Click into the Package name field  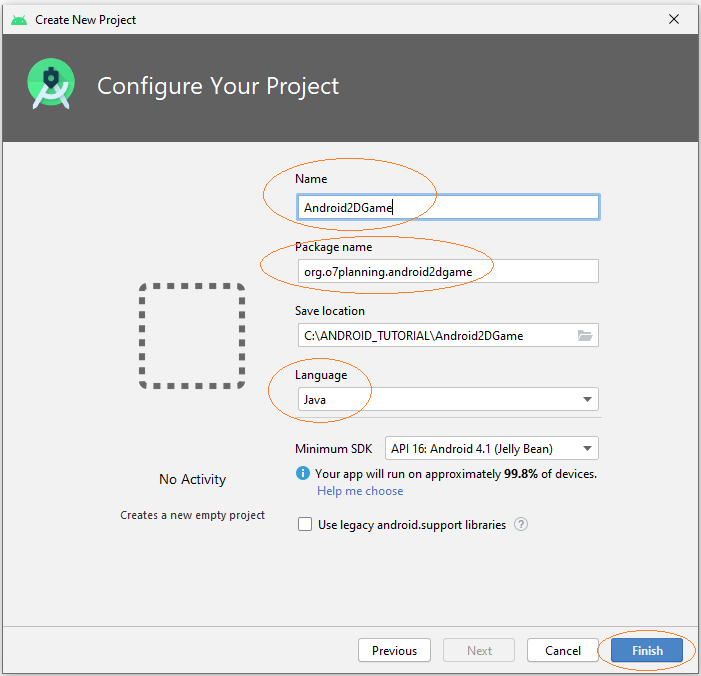tap(448, 271)
